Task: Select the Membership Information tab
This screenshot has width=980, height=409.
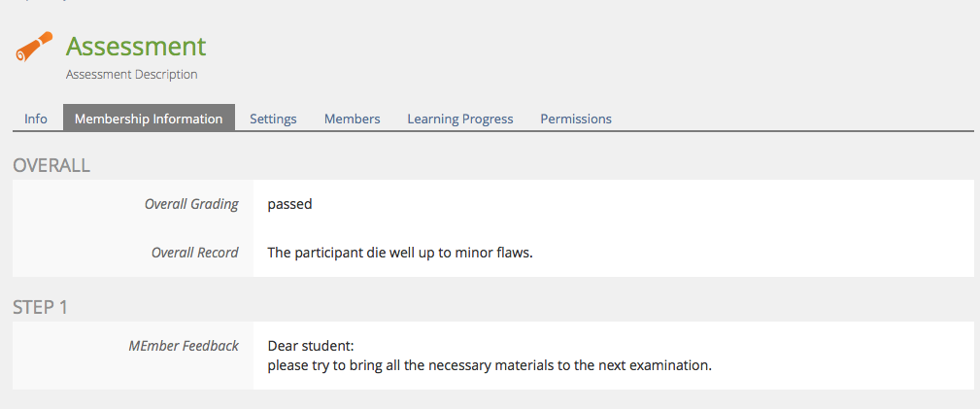Action: [x=149, y=119]
